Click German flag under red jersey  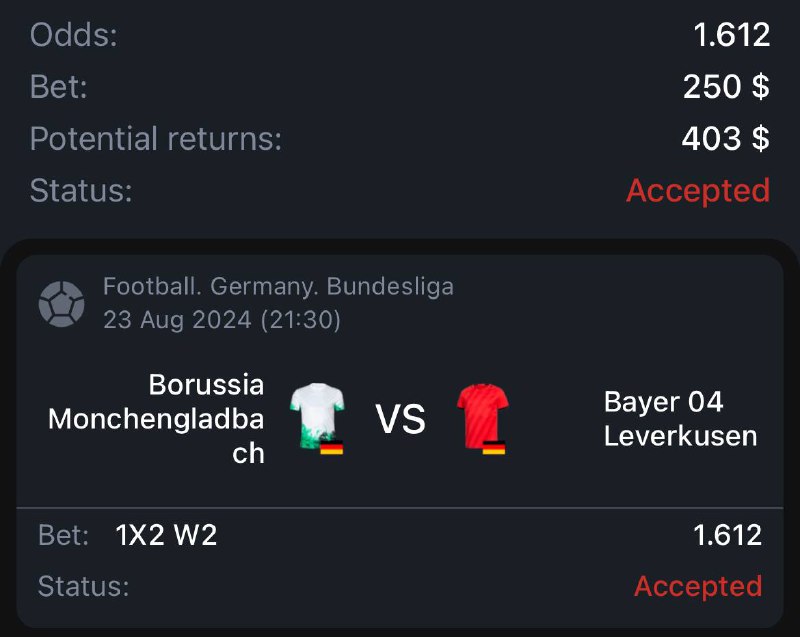494,446
